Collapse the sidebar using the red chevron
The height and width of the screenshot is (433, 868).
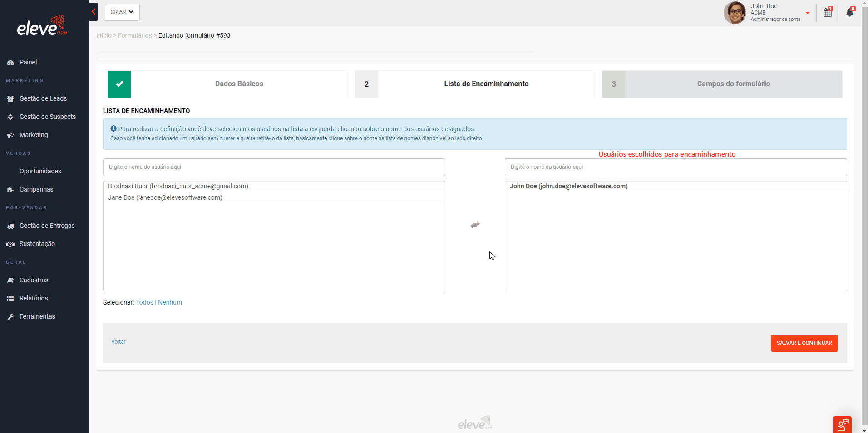pos(94,11)
